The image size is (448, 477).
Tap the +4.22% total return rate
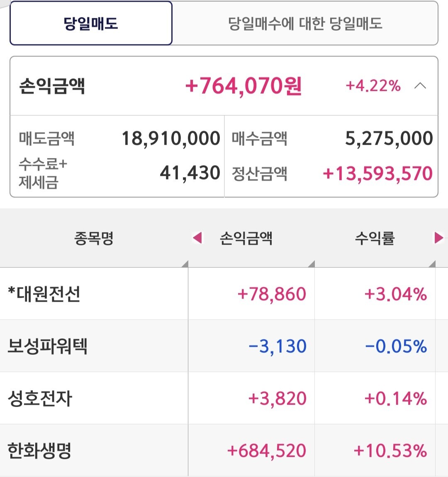click(373, 86)
